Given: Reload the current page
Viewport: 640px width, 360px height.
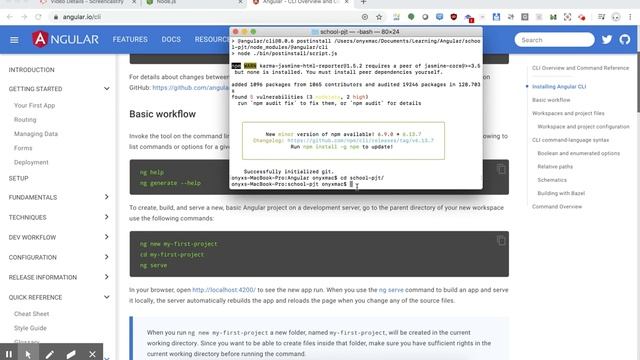Looking at the screenshot, I should [x=38, y=17].
